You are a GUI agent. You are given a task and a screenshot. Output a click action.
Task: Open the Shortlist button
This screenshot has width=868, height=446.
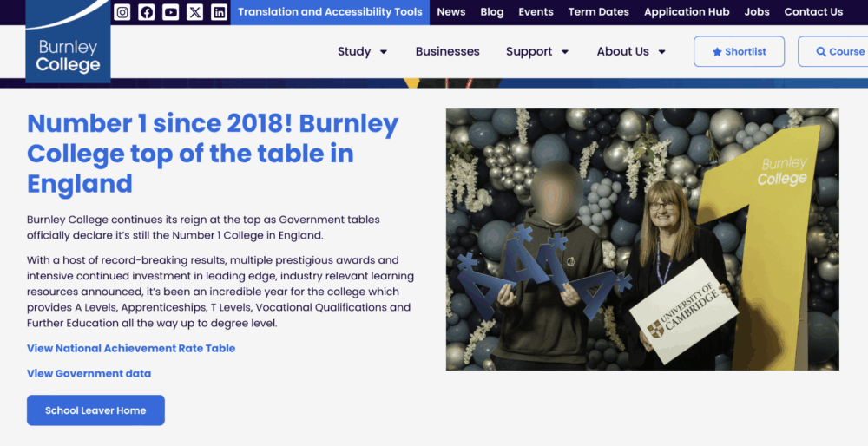point(739,51)
